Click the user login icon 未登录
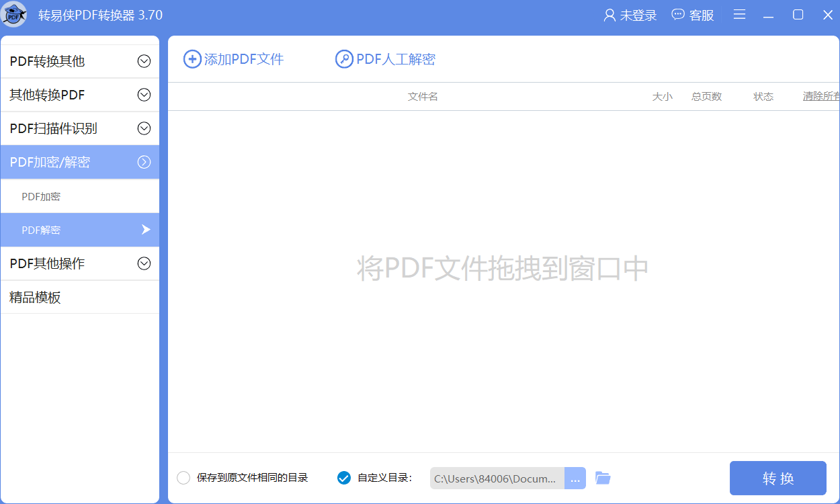 [x=610, y=15]
